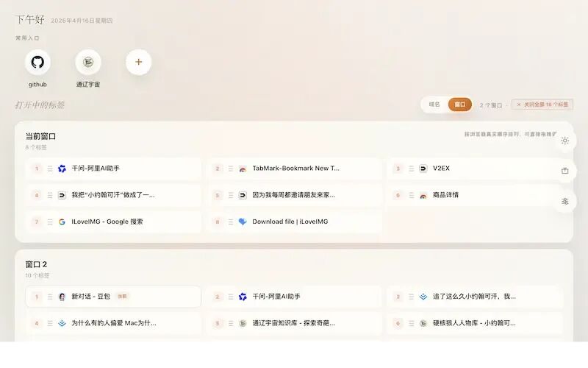Open 为什么有的人偏爱 Mac为什... tab title

(114, 323)
